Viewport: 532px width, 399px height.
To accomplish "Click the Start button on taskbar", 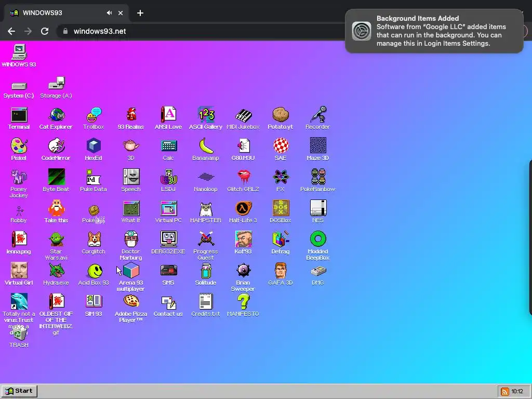I will [x=19, y=391].
